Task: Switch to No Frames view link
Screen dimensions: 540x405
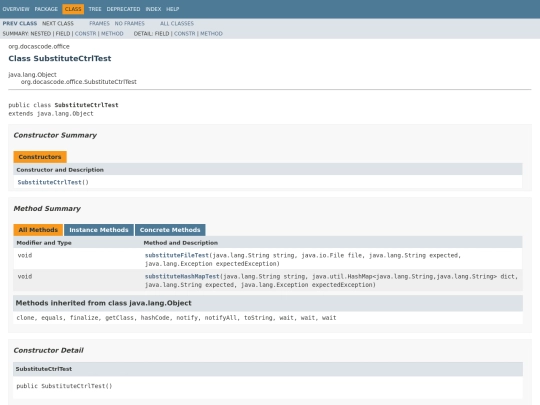Action: coord(129,23)
